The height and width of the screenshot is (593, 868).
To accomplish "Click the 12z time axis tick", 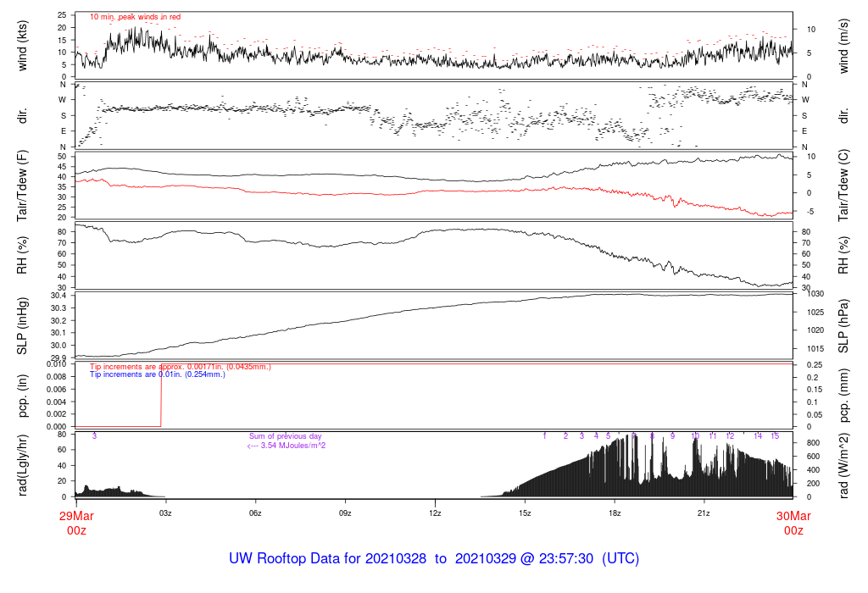I will [x=435, y=513].
